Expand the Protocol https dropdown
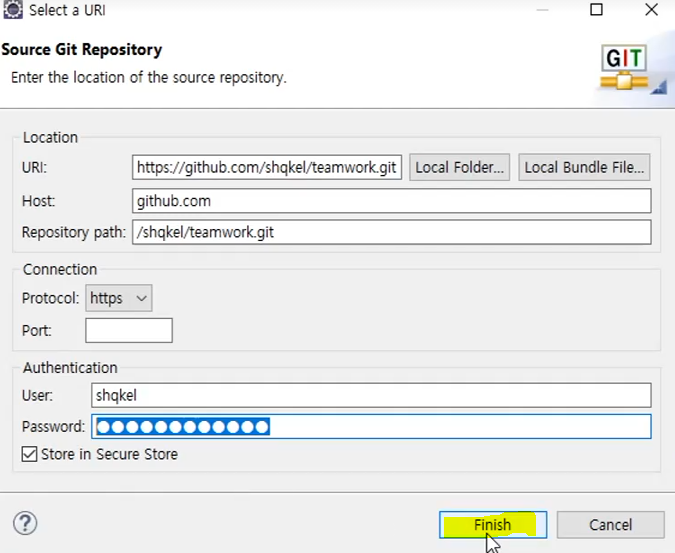The width and height of the screenshot is (675, 553). 119,298
